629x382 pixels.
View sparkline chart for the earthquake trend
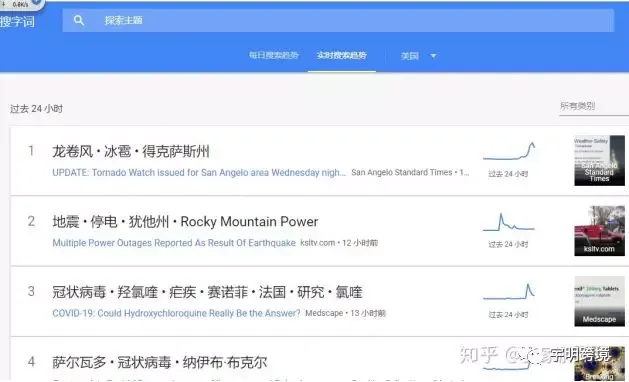tap(509, 222)
